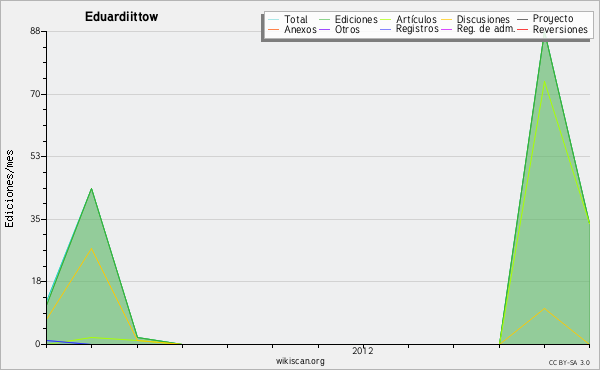This screenshot has height=370, width=600.
Task: Click the orange Anexos legend line
Action: 274,29
